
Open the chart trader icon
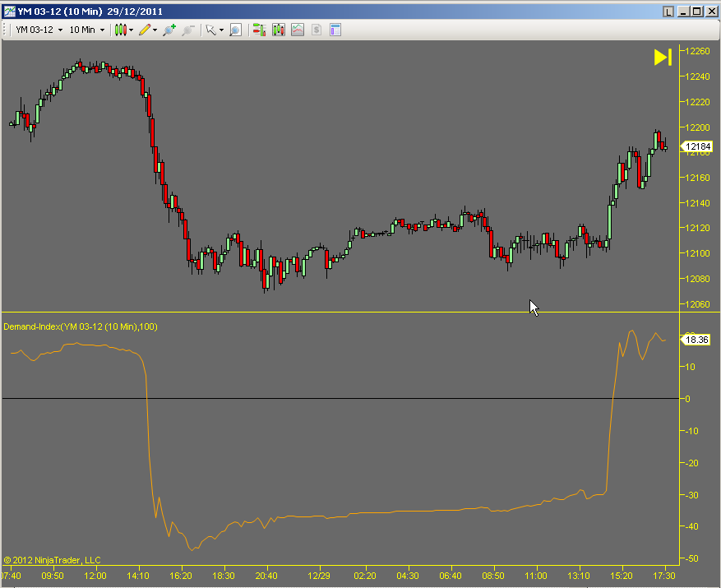259,30
